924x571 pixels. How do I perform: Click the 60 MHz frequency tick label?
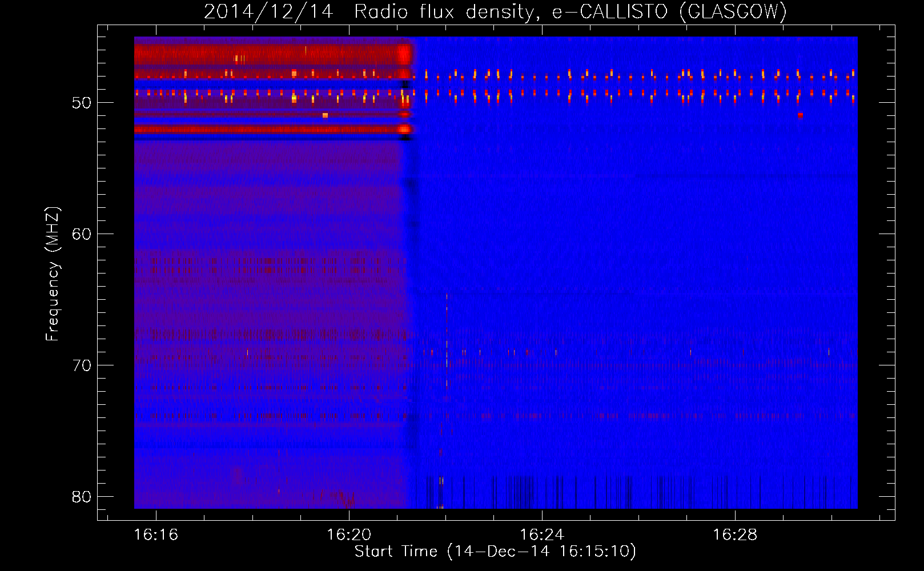coord(82,234)
